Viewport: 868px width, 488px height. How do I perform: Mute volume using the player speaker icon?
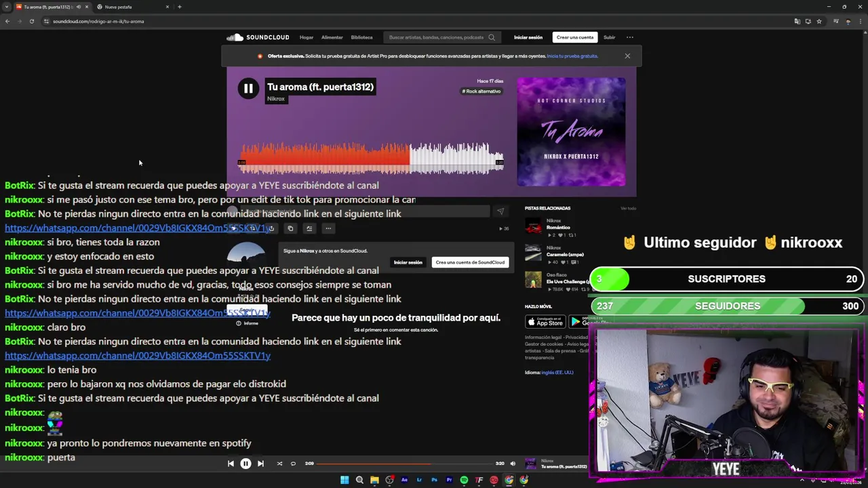pos(513,464)
